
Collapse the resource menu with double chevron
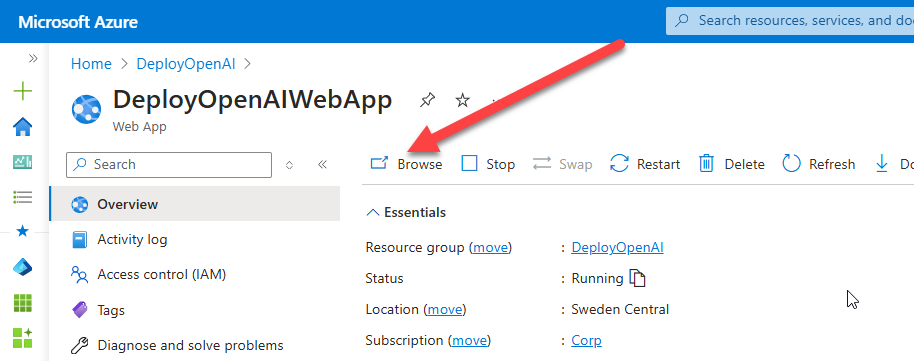click(322, 164)
